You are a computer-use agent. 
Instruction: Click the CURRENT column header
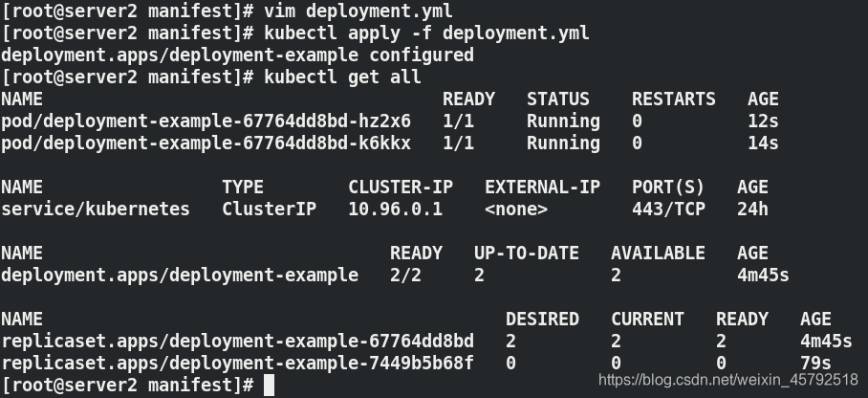click(x=647, y=320)
